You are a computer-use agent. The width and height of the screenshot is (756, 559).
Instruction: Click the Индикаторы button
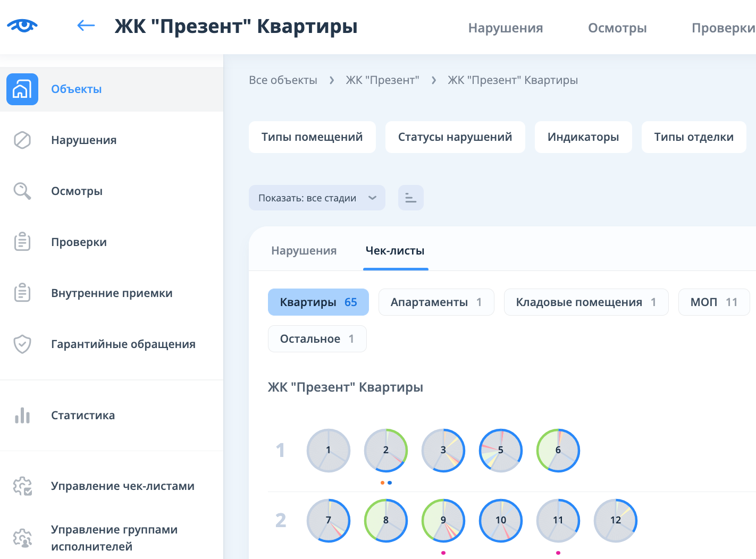coord(583,137)
